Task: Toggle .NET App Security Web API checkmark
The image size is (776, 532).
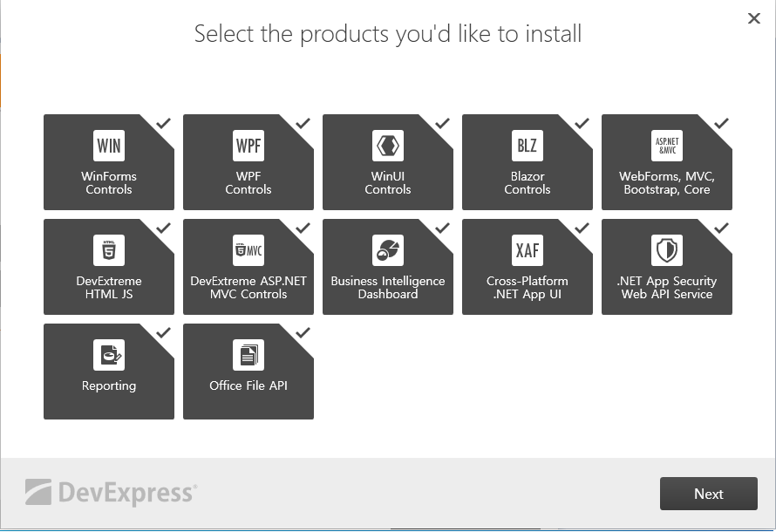Action: 722,228
